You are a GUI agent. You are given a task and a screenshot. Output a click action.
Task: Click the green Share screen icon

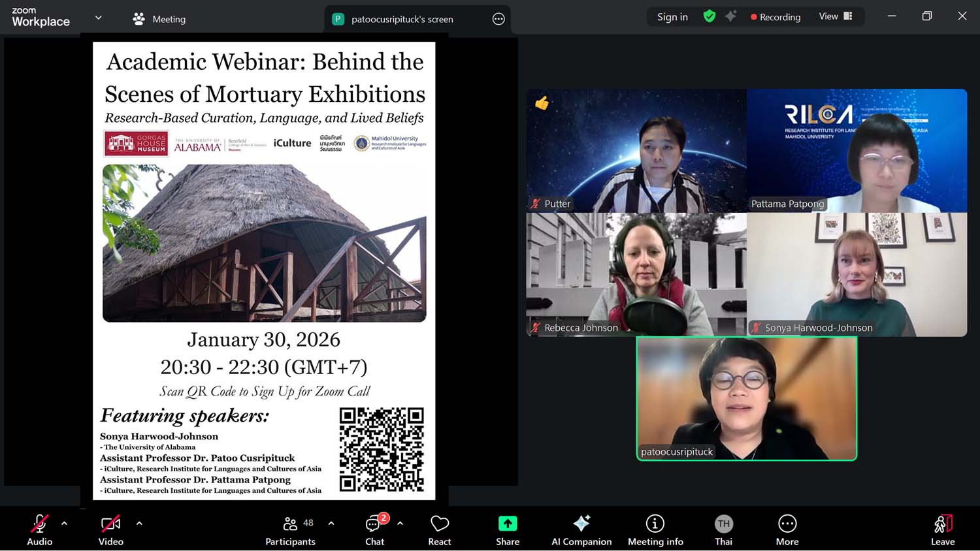tap(508, 524)
